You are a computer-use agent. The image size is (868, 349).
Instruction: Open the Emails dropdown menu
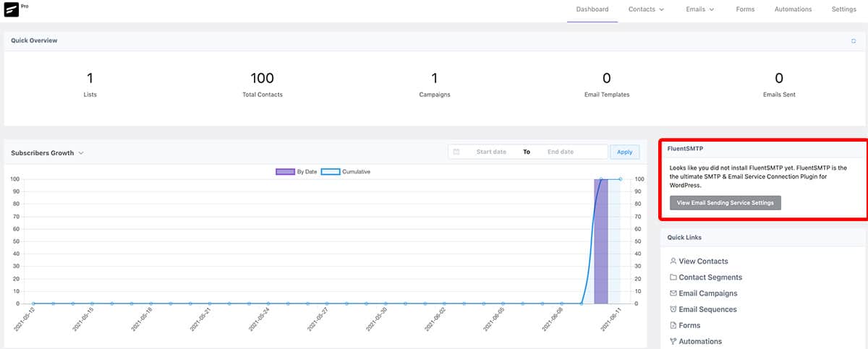700,9
